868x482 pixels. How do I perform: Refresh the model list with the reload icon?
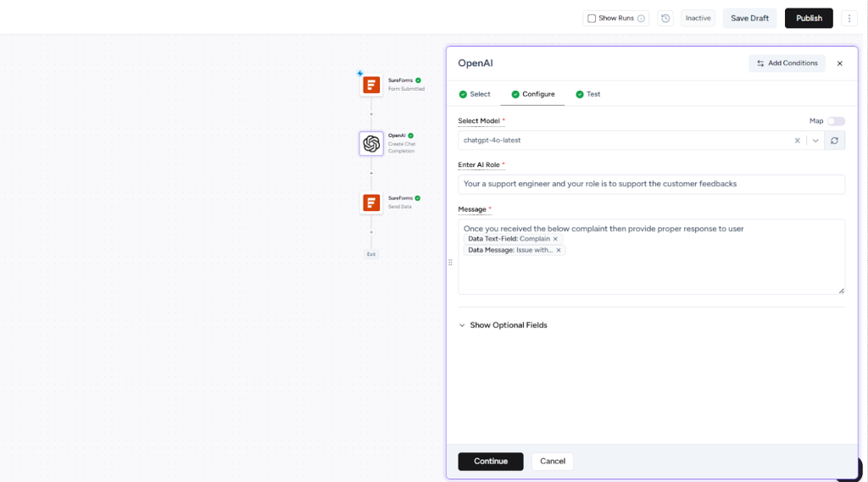pos(834,141)
